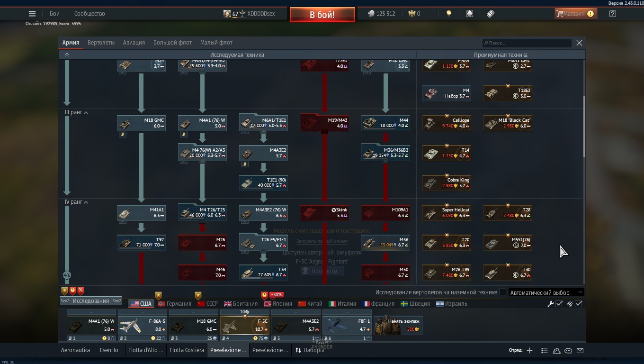Viewport: 644px width, 364px height.
Task: Click the 4/6 rank progress marker
Action: coord(67,275)
